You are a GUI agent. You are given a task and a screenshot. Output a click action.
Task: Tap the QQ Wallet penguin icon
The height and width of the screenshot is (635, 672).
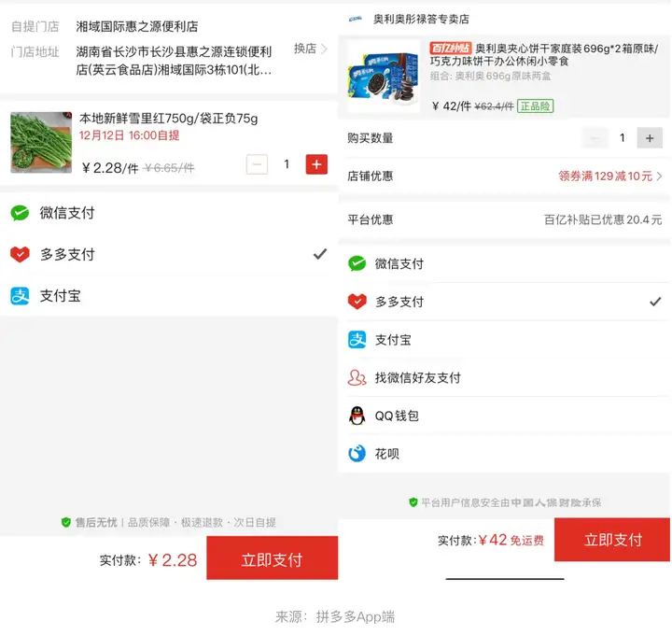(x=357, y=416)
